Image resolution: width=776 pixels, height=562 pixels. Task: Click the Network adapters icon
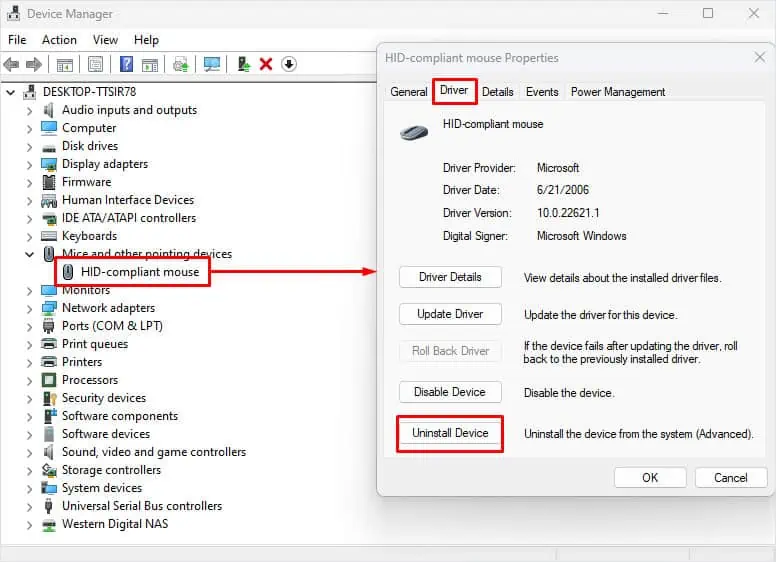pos(49,308)
